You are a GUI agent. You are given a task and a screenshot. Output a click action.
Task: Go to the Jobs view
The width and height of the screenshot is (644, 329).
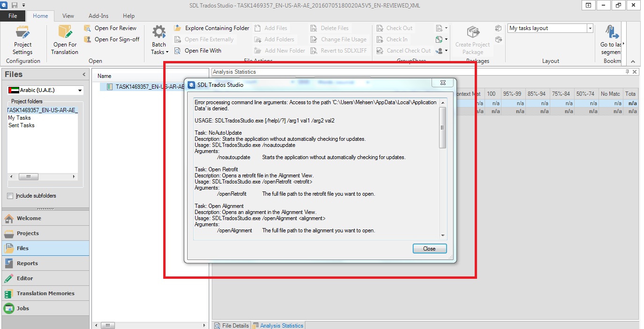click(x=45, y=308)
